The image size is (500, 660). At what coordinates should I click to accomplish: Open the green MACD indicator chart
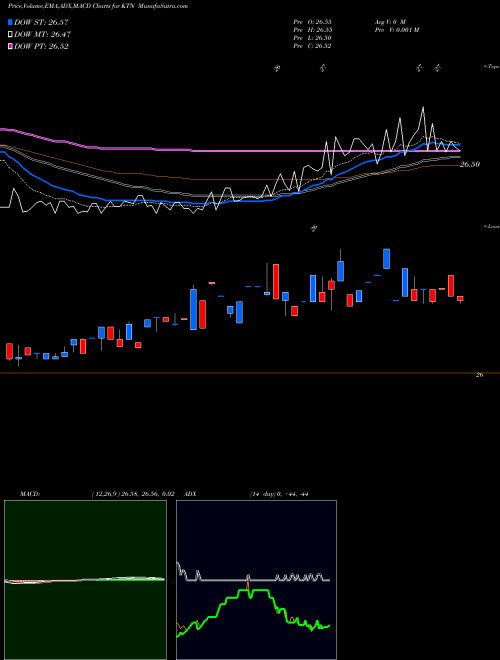point(85,580)
